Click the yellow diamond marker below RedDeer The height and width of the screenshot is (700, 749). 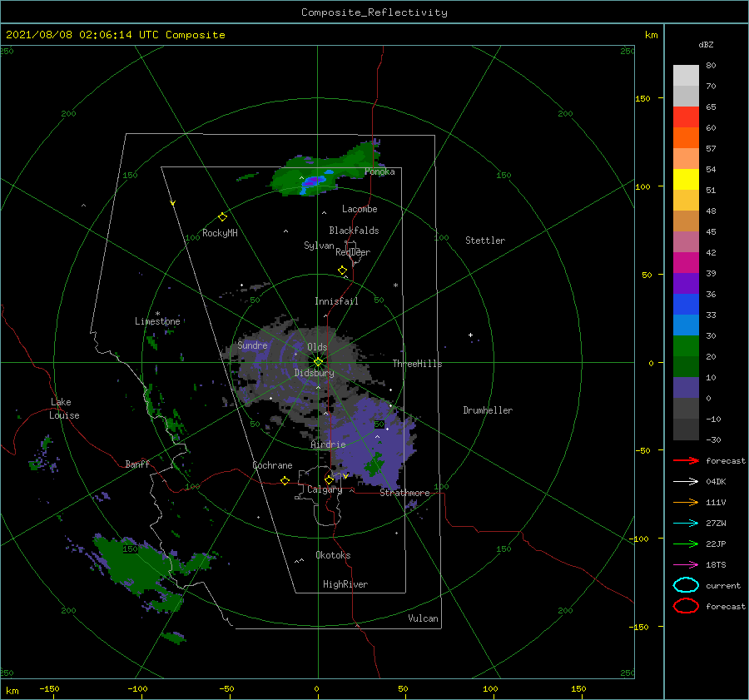343,271
